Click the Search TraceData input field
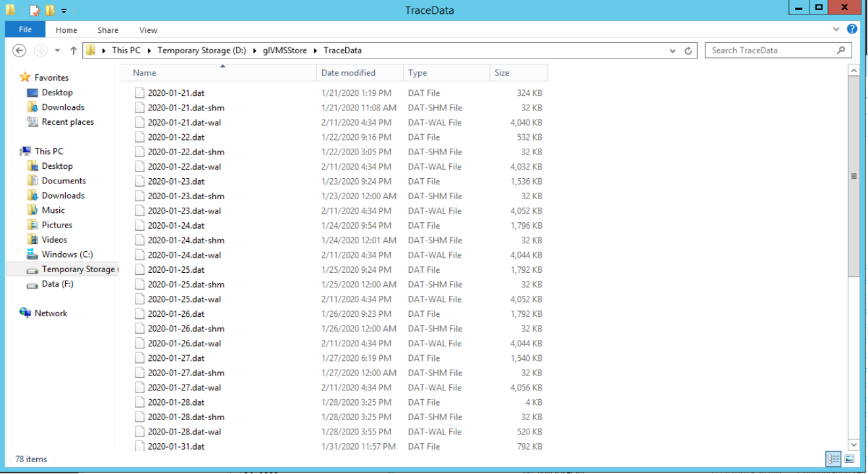 [x=773, y=51]
